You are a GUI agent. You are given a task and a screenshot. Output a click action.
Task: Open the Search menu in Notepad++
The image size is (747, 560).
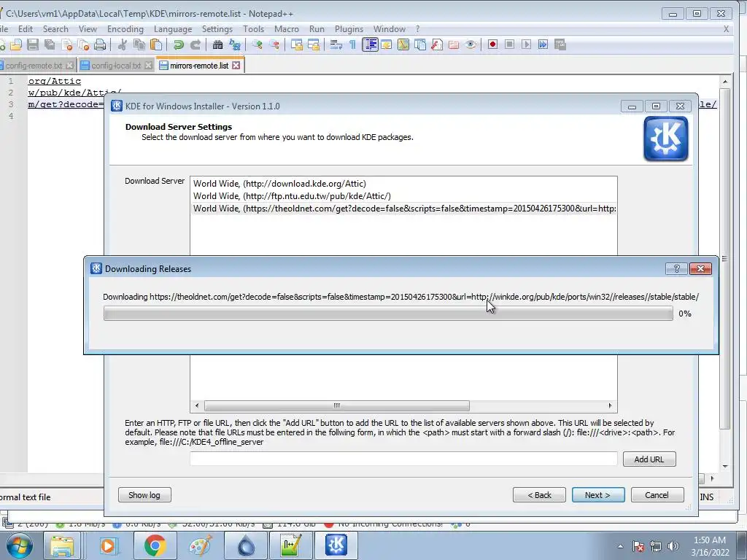pyautogui.click(x=55, y=29)
